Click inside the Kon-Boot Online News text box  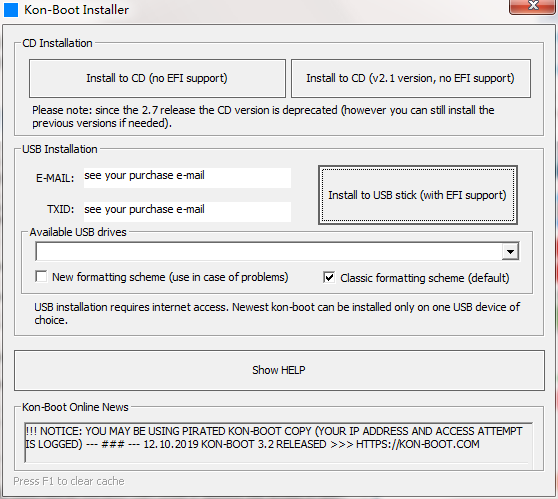tap(279, 443)
